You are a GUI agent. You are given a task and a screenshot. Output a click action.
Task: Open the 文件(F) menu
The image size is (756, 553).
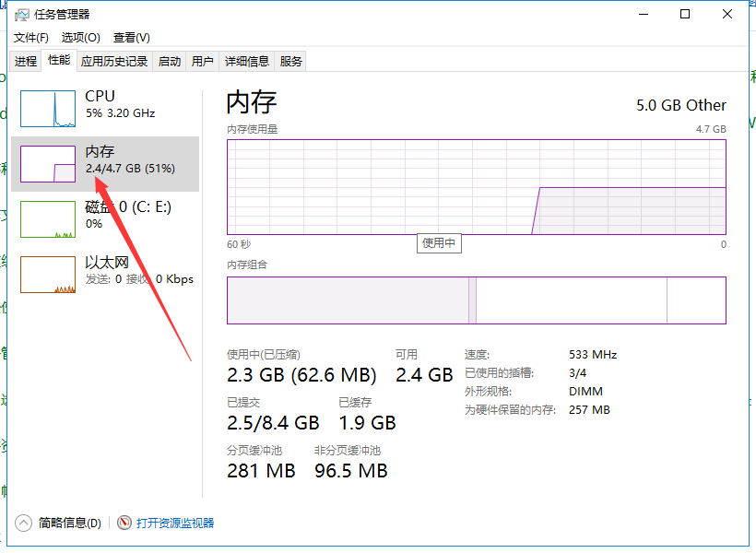pyautogui.click(x=30, y=38)
